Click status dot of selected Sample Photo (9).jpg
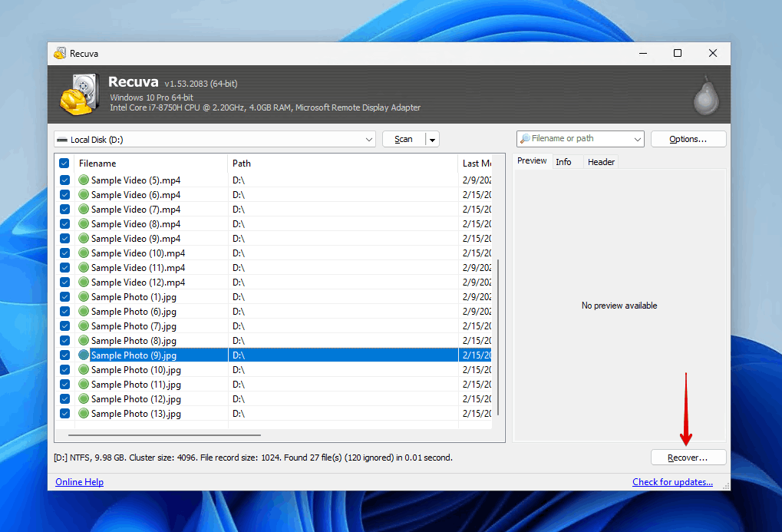782x532 pixels. click(84, 355)
